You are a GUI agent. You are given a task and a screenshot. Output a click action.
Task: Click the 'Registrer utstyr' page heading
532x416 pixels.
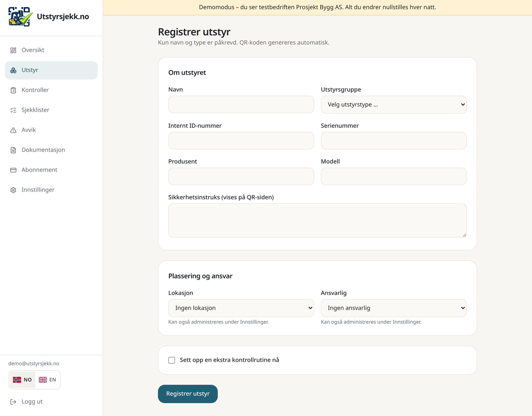pyautogui.click(x=194, y=32)
